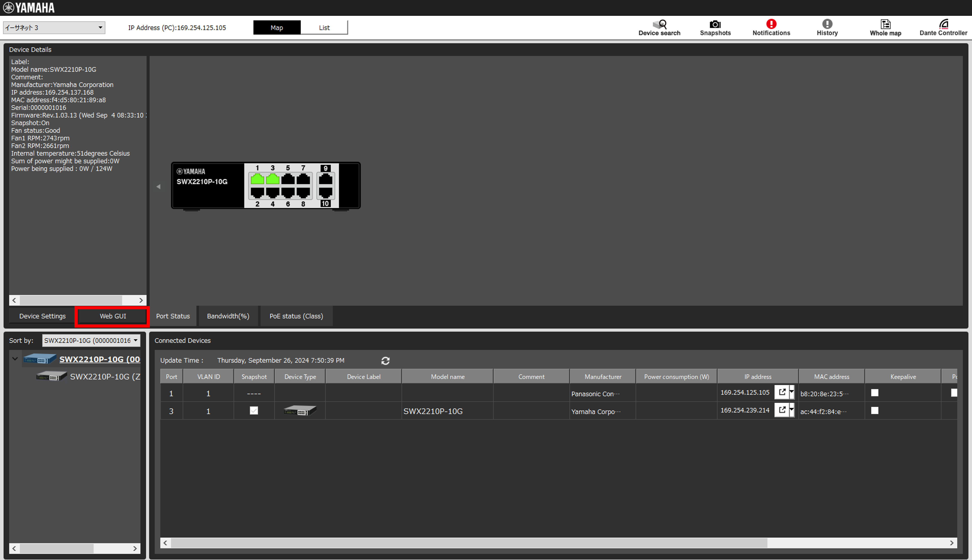Collapse the SWX2210P-10G device tree
Viewport: 972px width, 560px height.
click(15, 358)
